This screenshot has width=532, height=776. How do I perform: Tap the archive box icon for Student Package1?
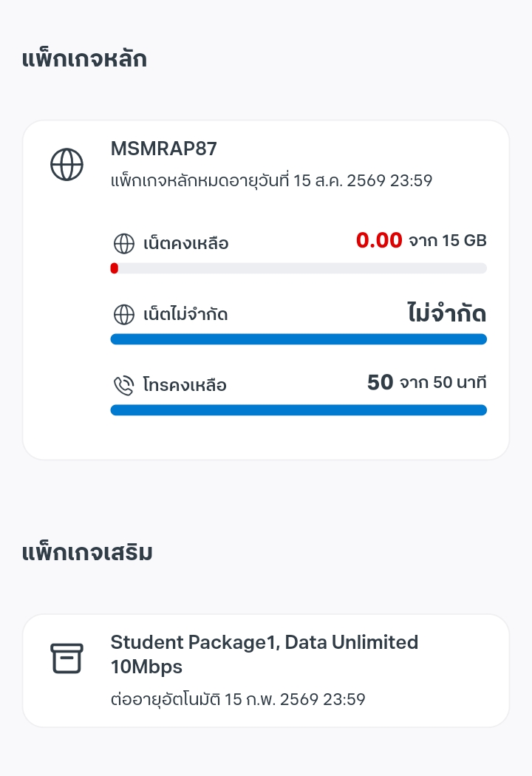pyautogui.click(x=66, y=658)
